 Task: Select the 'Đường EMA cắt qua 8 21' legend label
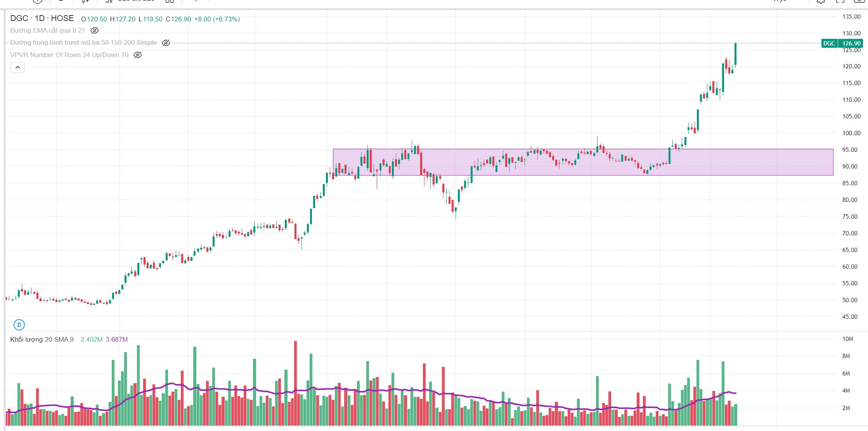(x=47, y=30)
